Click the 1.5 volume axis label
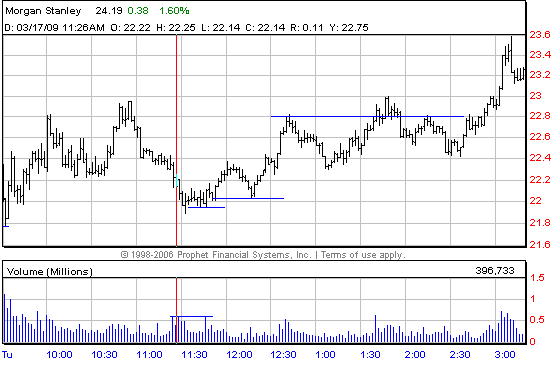Viewport: 559px width, 371px height. (x=537, y=278)
